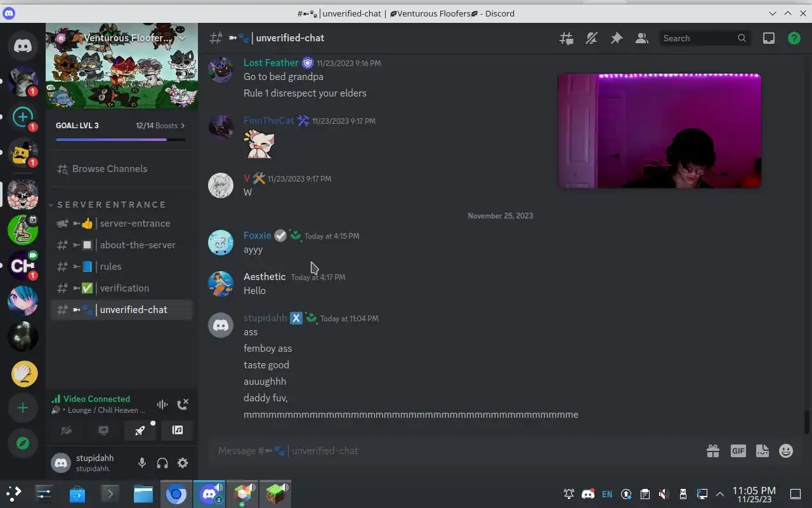Disconnect from the voice call
This screenshot has width=812, height=508.
183,404
